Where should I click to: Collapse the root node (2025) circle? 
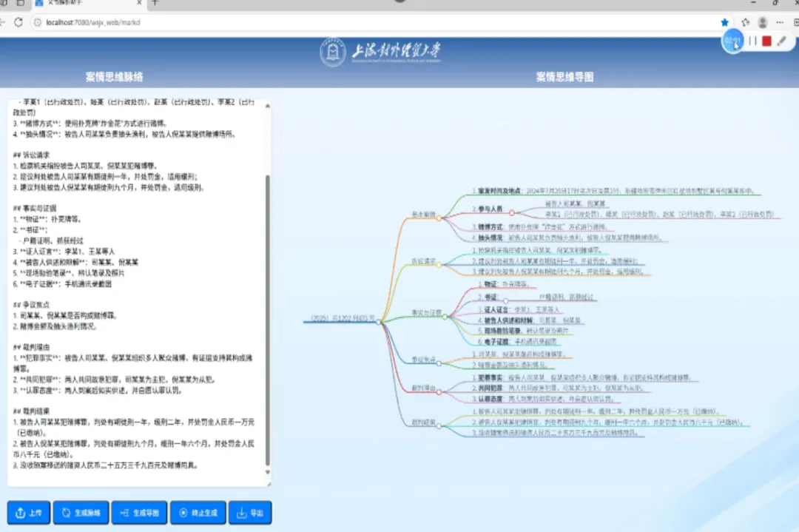coord(378,322)
